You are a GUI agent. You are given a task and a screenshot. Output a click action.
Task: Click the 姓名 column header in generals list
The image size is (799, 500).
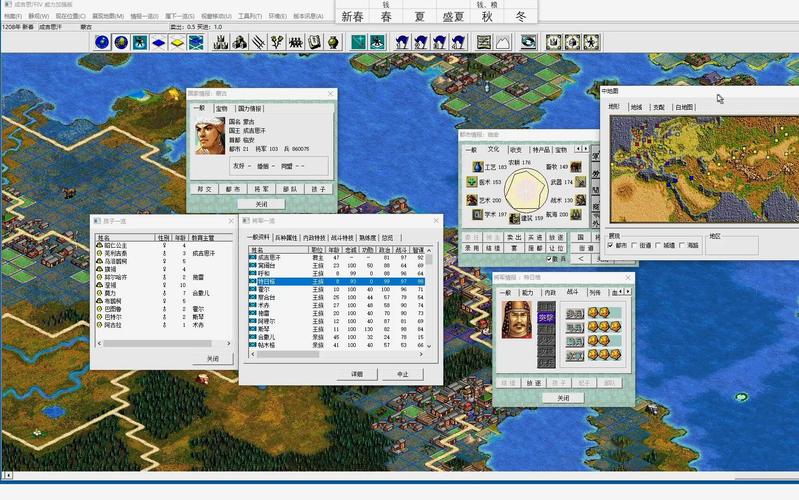point(279,250)
